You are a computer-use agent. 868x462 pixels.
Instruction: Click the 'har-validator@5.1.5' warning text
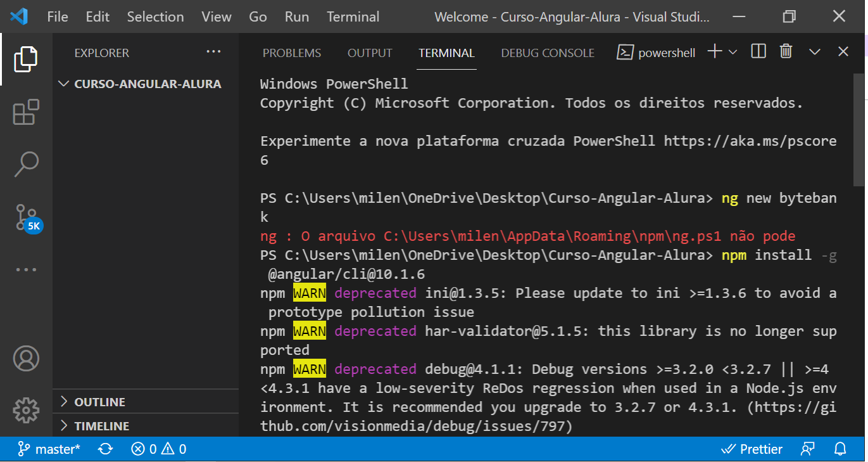tap(507, 331)
